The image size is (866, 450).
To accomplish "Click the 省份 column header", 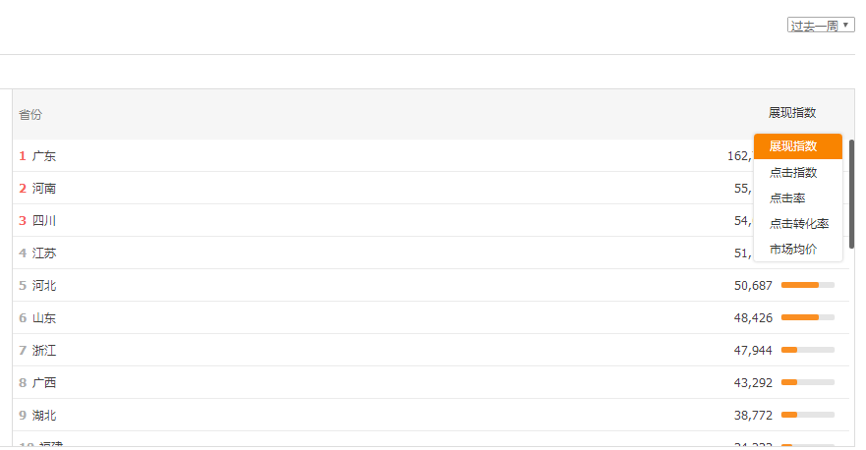I will point(30,115).
